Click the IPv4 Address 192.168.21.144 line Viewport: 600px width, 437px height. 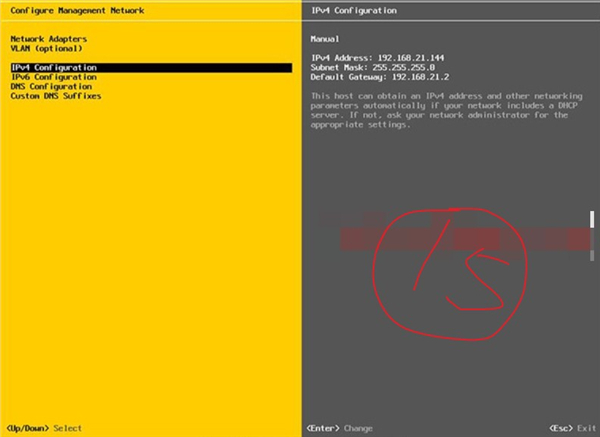378,58
